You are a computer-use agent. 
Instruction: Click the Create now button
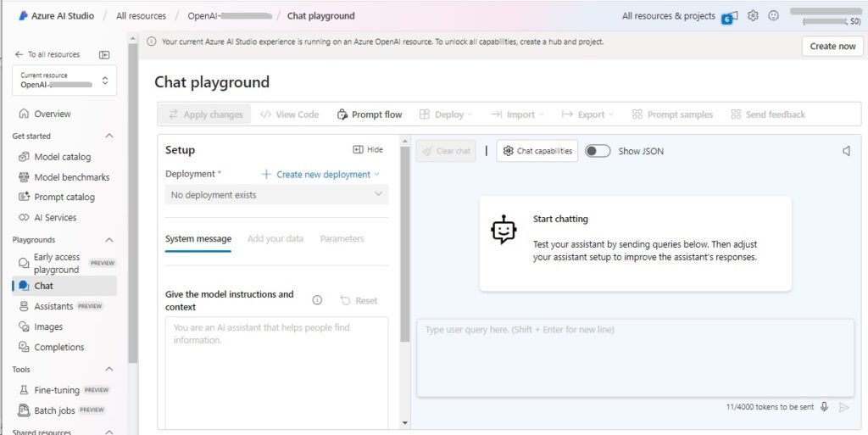click(832, 46)
